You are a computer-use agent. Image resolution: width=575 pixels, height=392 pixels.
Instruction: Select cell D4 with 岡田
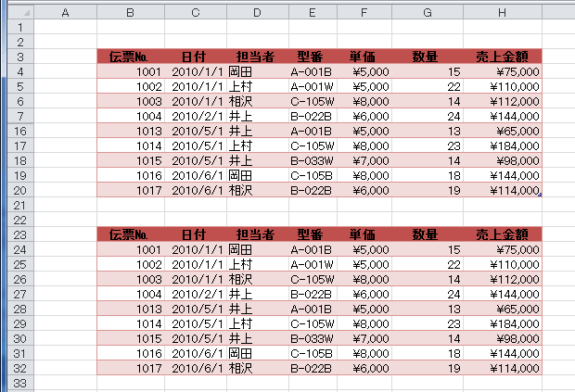[256, 71]
